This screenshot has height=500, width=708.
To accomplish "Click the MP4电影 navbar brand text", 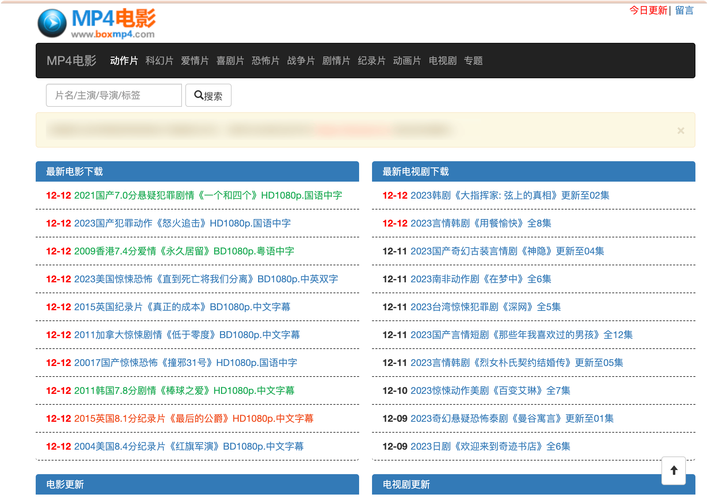I will (x=71, y=61).
